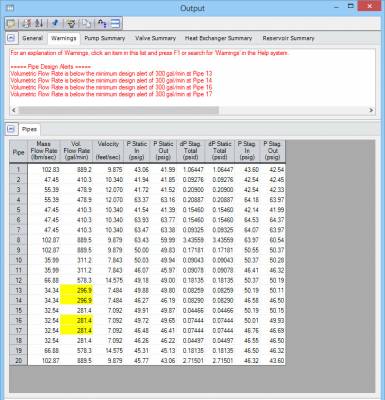Open the Valve Summary tab
385x400 pixels.
coord(155,38)
